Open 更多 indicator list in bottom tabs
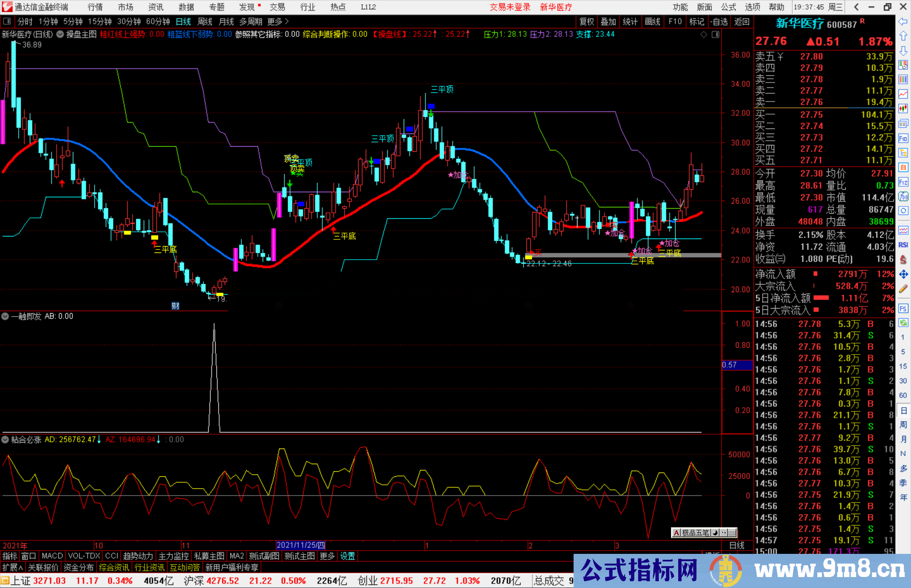911x588 pixels. tap(327, 556)
